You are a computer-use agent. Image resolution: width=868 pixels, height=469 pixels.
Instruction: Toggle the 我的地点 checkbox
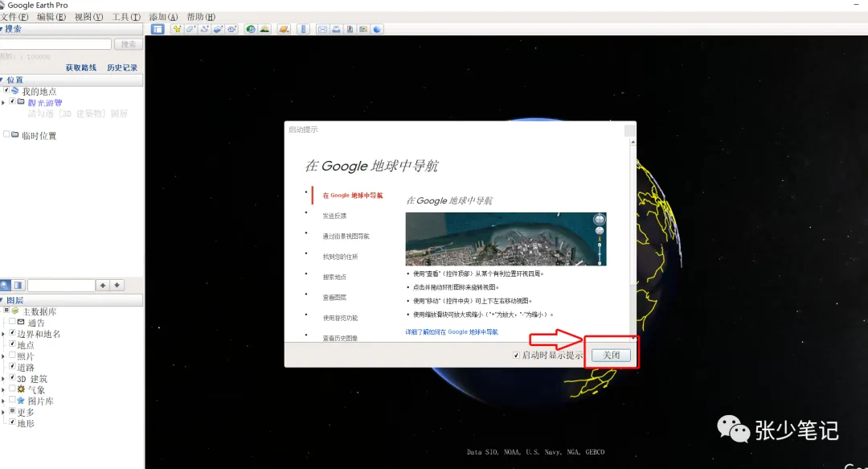(6, 90)
